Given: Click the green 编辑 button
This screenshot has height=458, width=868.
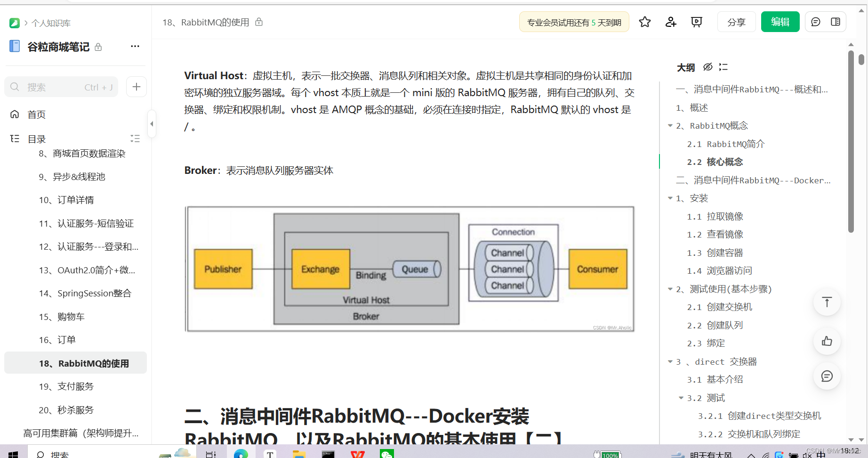Looking at the screenshot, I should click(x=780, y=22).
